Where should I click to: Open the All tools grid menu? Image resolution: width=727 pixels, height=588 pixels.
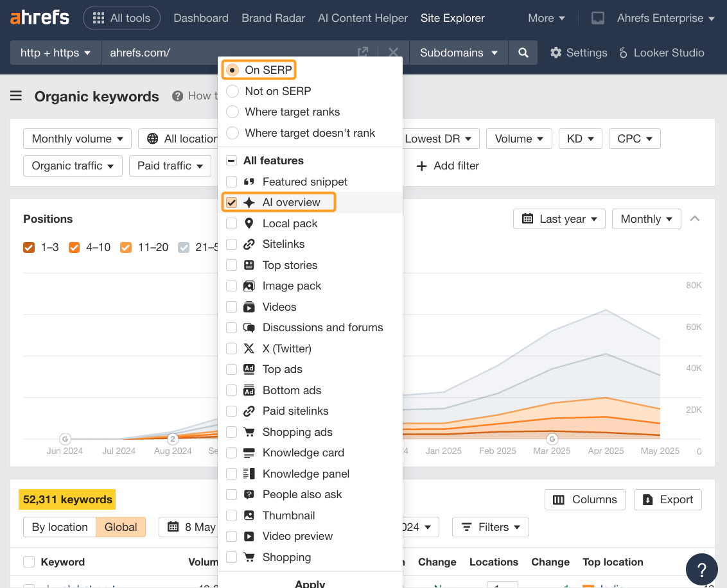(121, 18)
